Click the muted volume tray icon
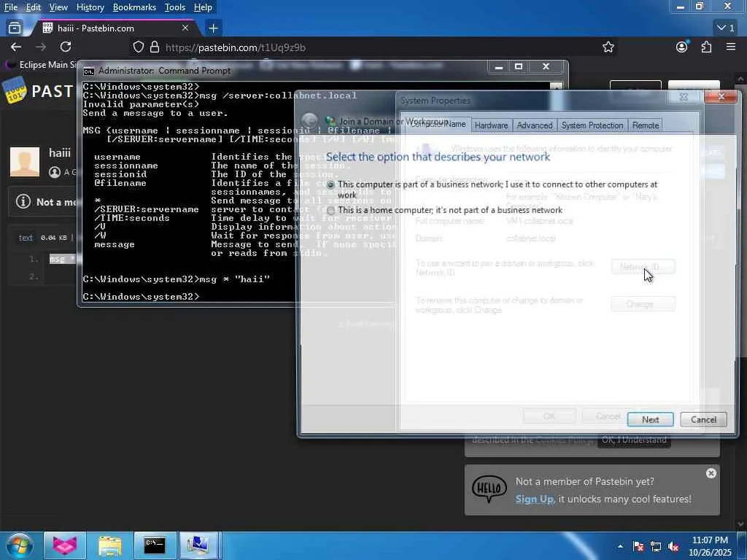 click(x=673, y=547)
